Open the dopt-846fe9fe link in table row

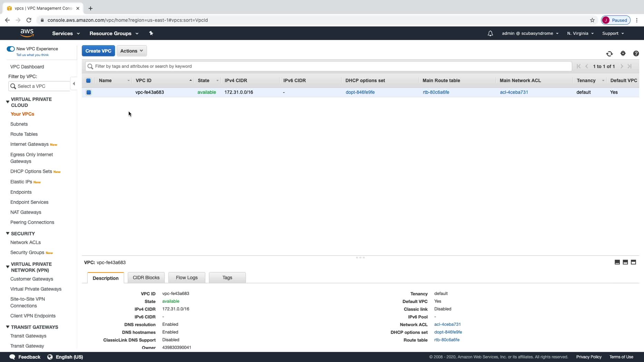pos(360,92)
